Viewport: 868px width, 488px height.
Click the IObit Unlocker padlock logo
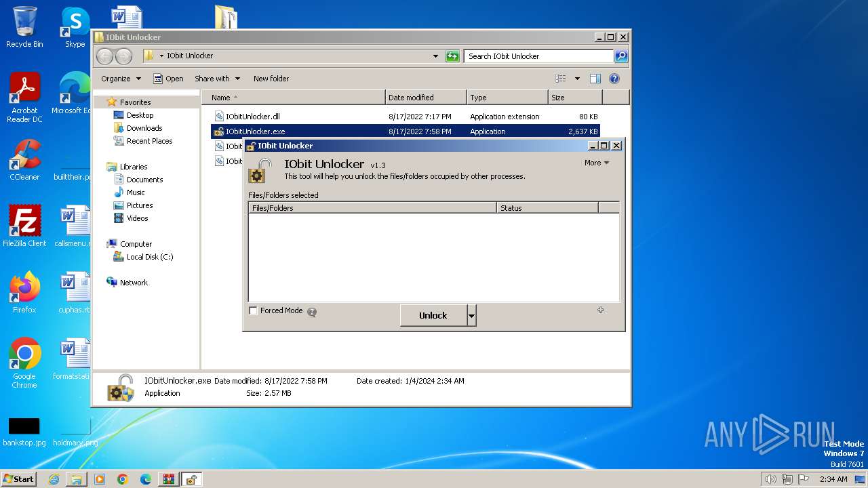point(260,171)
